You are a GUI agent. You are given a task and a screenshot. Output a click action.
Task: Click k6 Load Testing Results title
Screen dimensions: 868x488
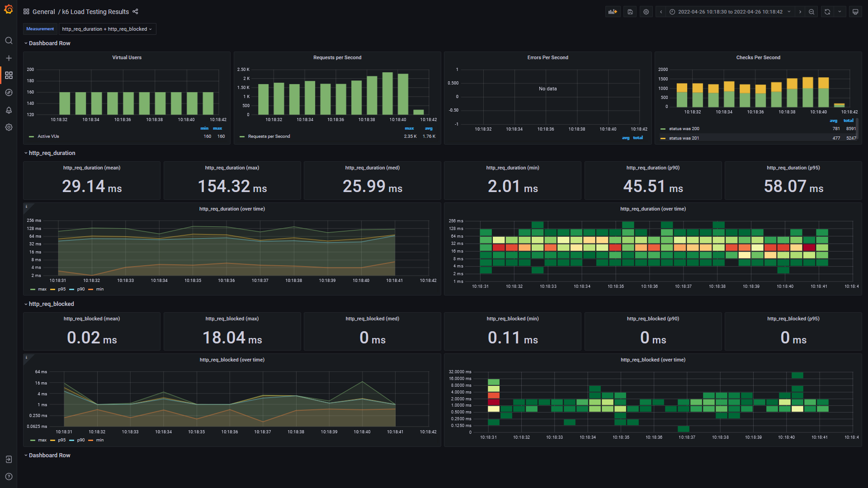coord(95,12)
